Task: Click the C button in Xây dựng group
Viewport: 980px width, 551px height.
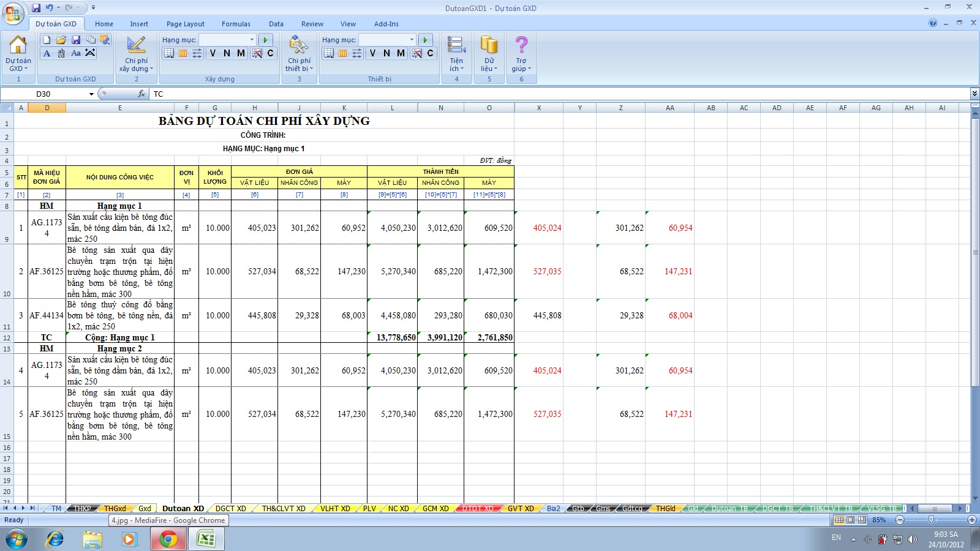Action: pyautogui.click(x=270, y=53)
